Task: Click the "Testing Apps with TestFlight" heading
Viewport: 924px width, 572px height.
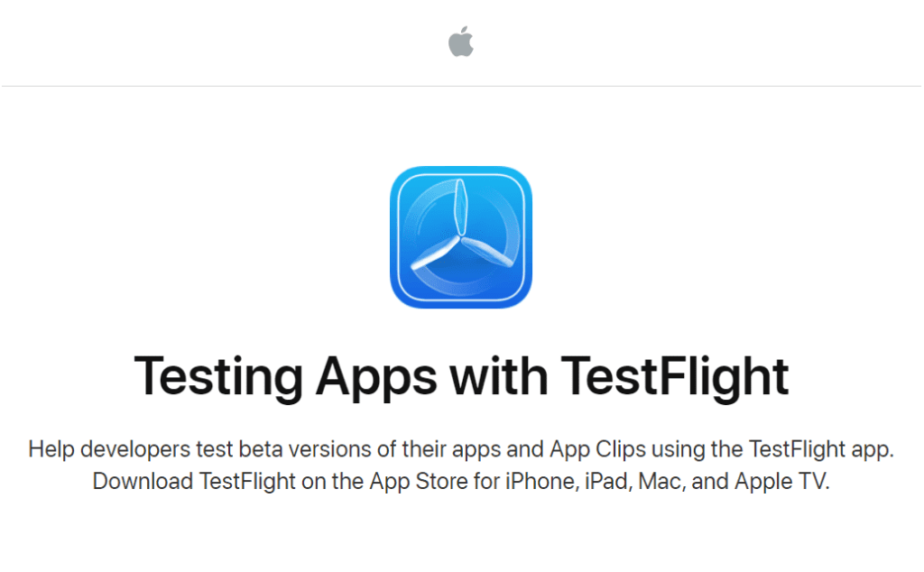Action: (x=461, y=377)
